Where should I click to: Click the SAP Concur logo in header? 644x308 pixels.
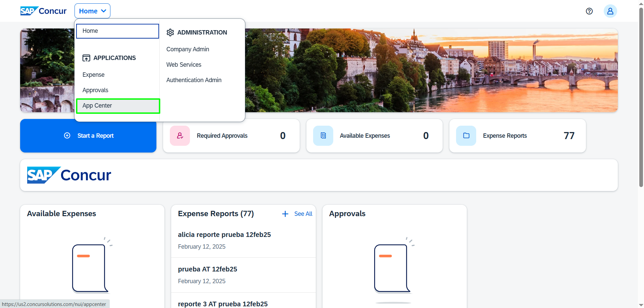pyautogui.click(x=43, y=11)
